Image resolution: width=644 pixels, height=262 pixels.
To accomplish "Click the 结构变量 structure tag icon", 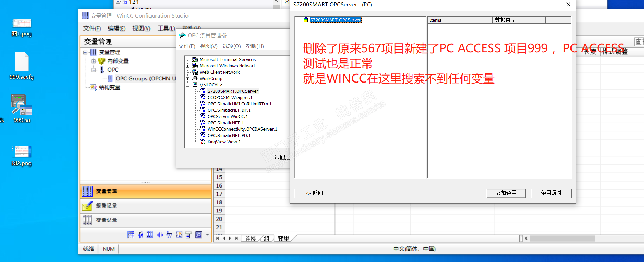I will 93,87.
